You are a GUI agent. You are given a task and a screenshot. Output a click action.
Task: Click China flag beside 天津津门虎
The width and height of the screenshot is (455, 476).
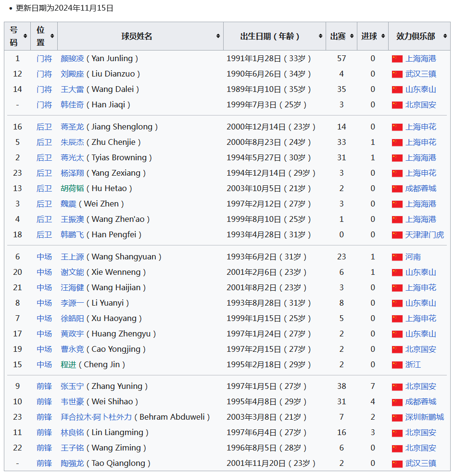(x=397, y=235)
